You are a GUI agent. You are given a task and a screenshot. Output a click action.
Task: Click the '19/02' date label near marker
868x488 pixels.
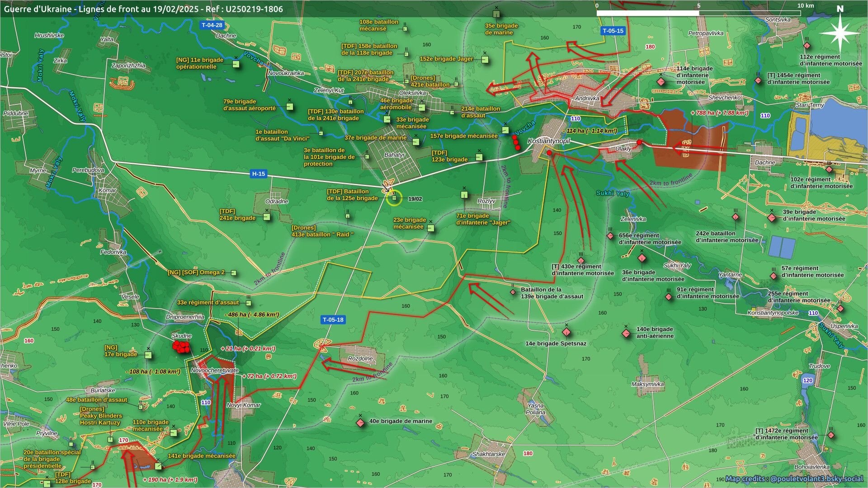(415, 199)
